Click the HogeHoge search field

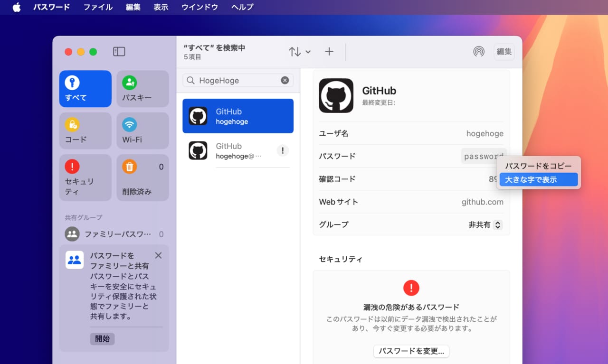[x=238, y=80]
